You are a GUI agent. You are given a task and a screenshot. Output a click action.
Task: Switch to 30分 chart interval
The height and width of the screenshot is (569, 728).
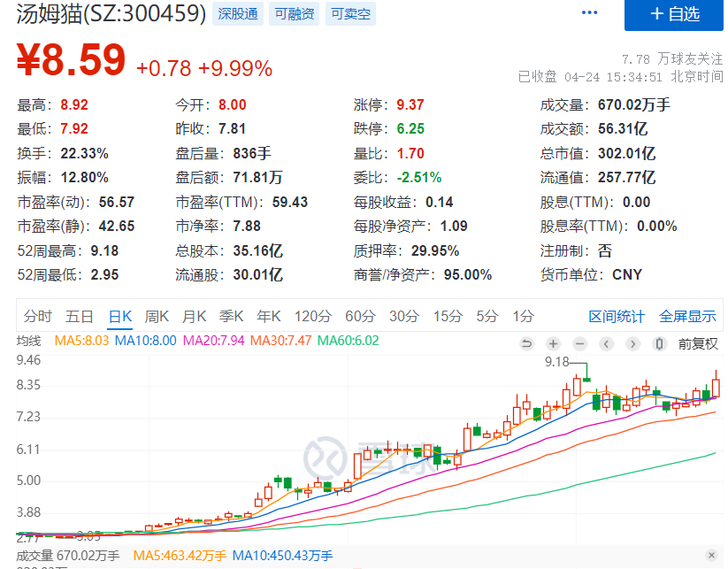coord(404,316)
